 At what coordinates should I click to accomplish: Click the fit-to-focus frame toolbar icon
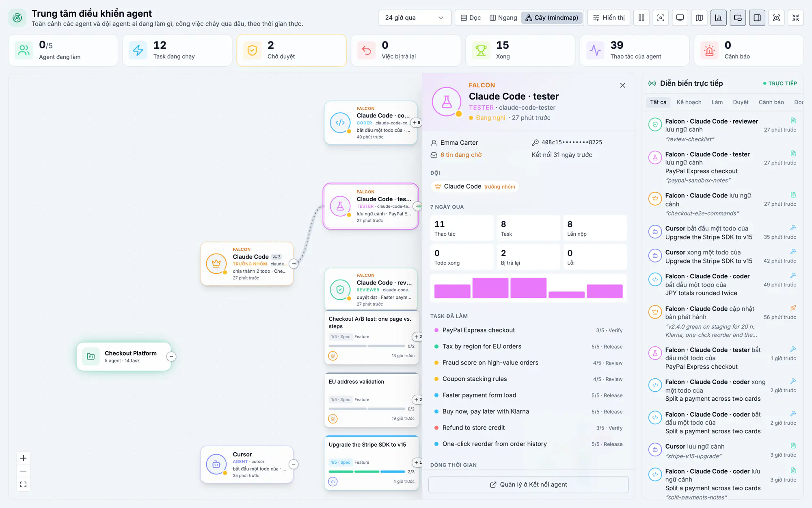click(x=661, y=18)
